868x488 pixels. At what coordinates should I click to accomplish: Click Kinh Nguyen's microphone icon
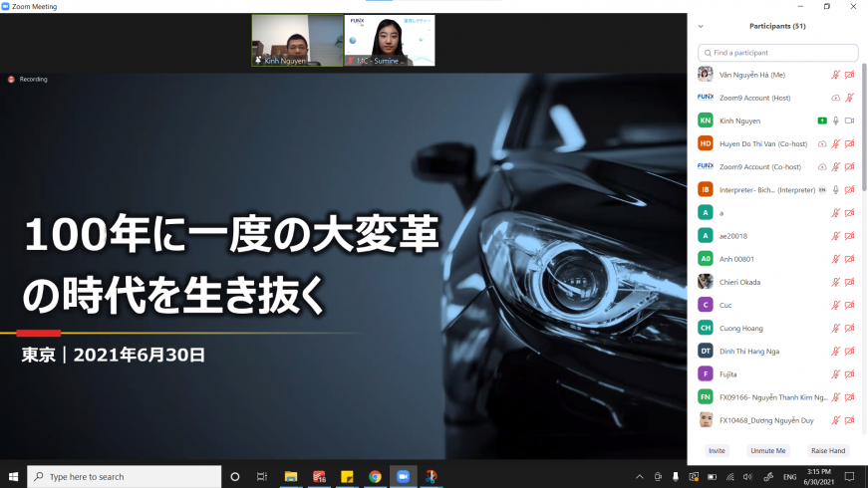tap(836, 121)
